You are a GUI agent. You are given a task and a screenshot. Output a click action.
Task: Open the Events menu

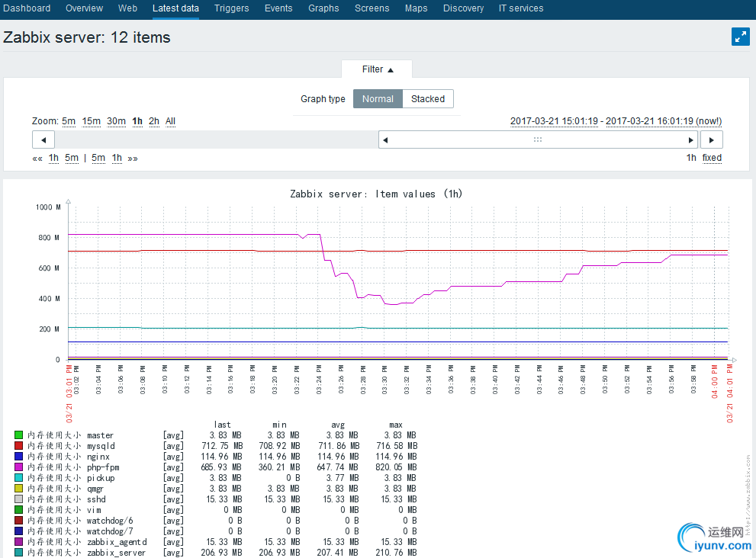click(x=278, y=8)
